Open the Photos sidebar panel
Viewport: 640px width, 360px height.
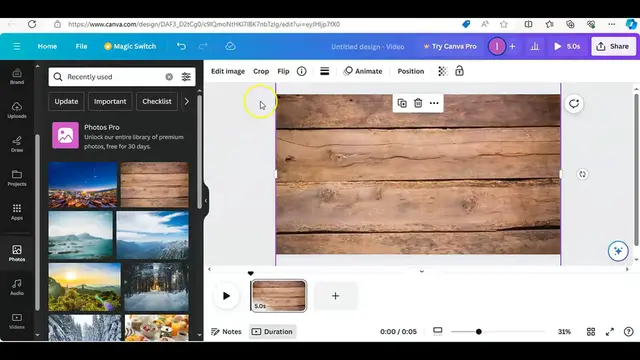17,253
